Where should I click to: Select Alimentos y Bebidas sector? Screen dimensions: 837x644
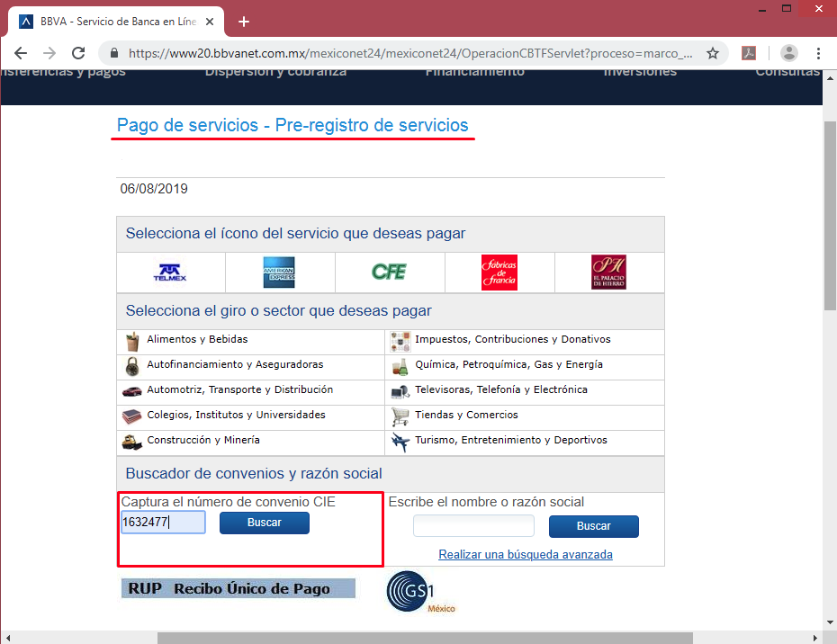[197, 340]
